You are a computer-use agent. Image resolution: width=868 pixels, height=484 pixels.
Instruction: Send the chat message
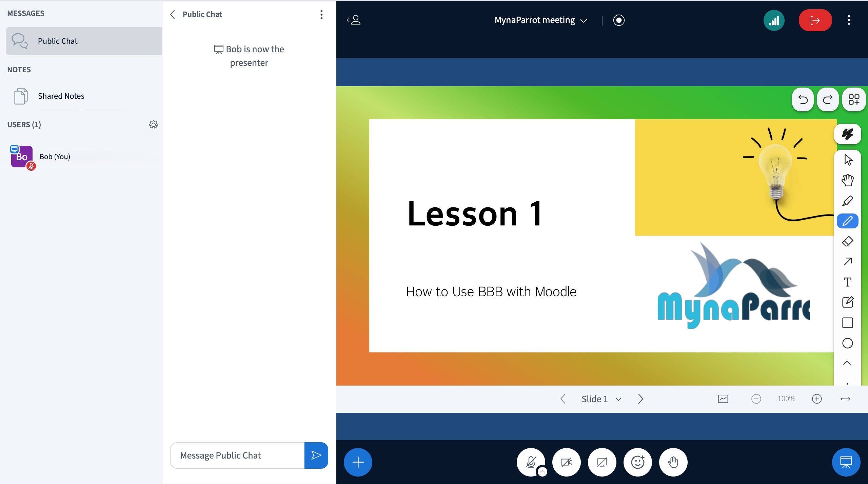316,455
